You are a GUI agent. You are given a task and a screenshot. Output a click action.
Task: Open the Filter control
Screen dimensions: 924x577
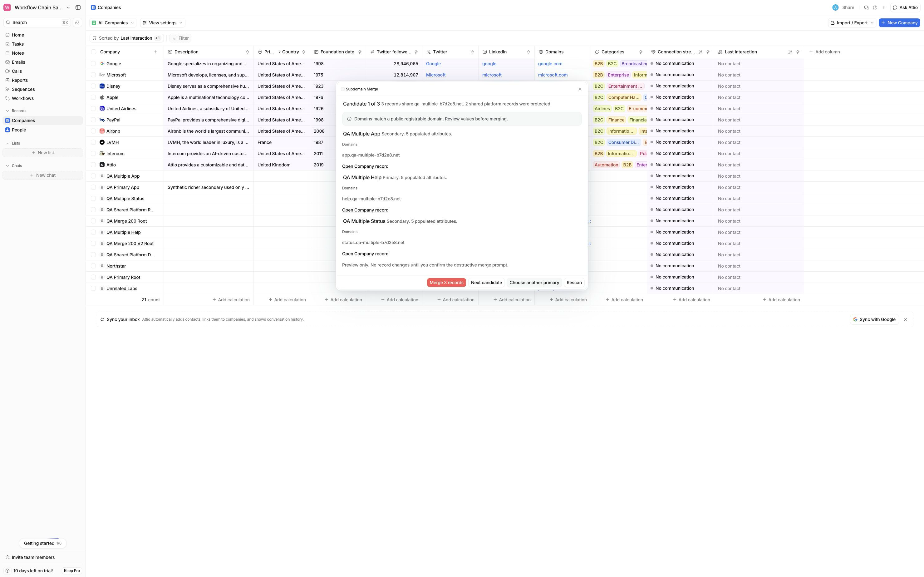[x=180, y=38]
